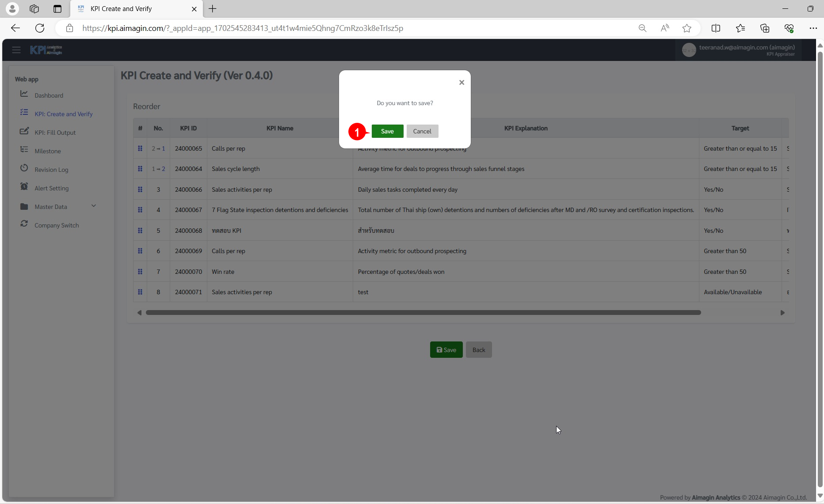Click the table's horizontal scrollbar right arrow

click(x=782, y=313)
